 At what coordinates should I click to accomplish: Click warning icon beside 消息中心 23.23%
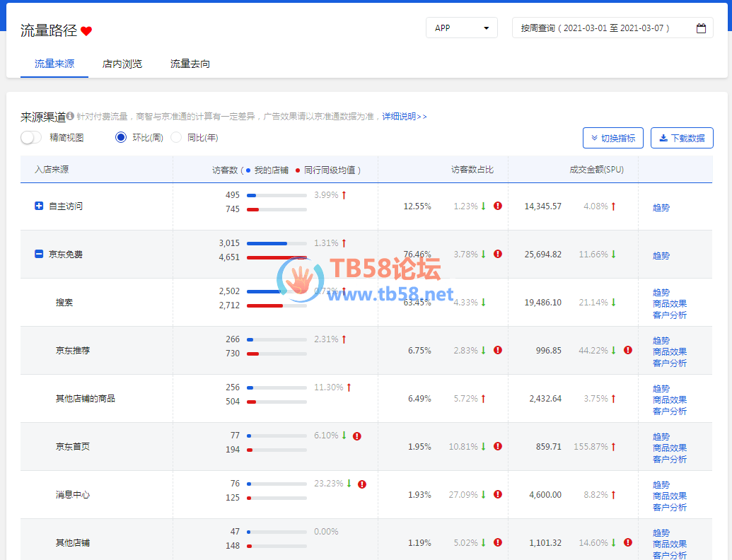point(362,484)
